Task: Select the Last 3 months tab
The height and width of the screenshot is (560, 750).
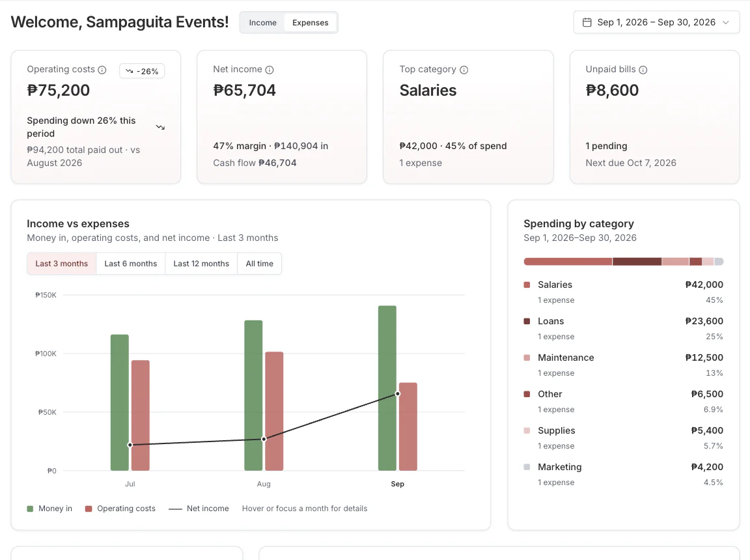Action: pos(62,264)
